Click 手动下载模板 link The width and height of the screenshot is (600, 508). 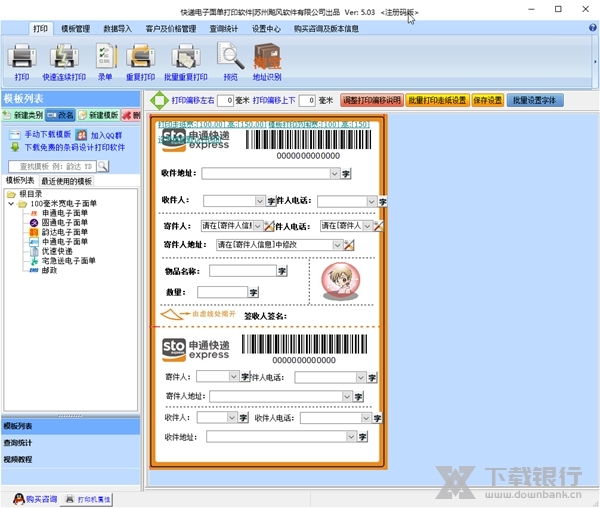pyautogui.click(x=47, y=135)
